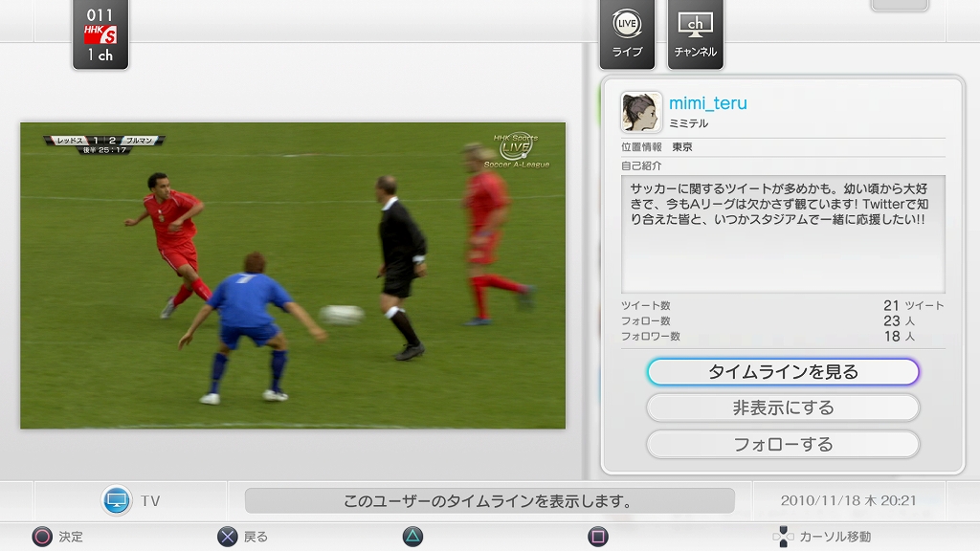Click the date and time 2010/11/18 木 20:21
The width and height of the screenshot is (980, 551).
point(848,500)
